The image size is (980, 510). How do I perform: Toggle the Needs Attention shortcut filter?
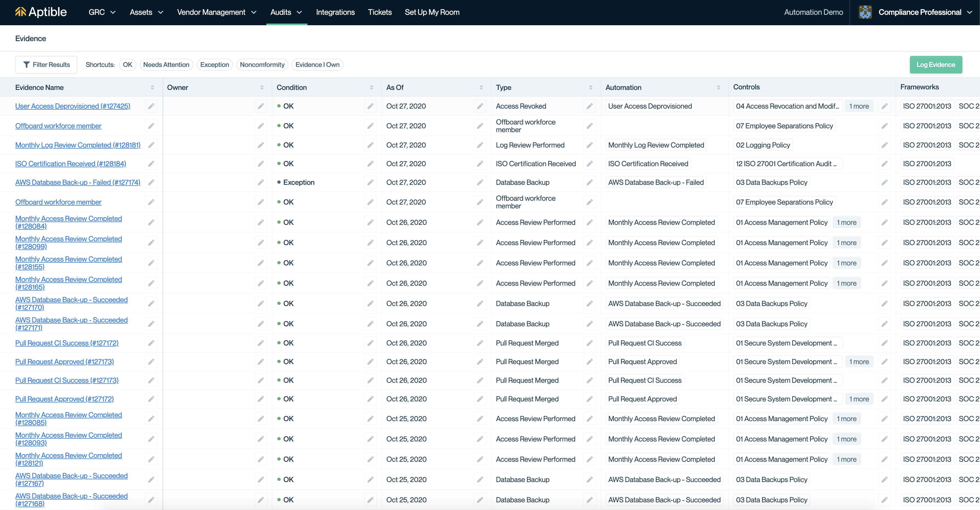pos(166,65)
